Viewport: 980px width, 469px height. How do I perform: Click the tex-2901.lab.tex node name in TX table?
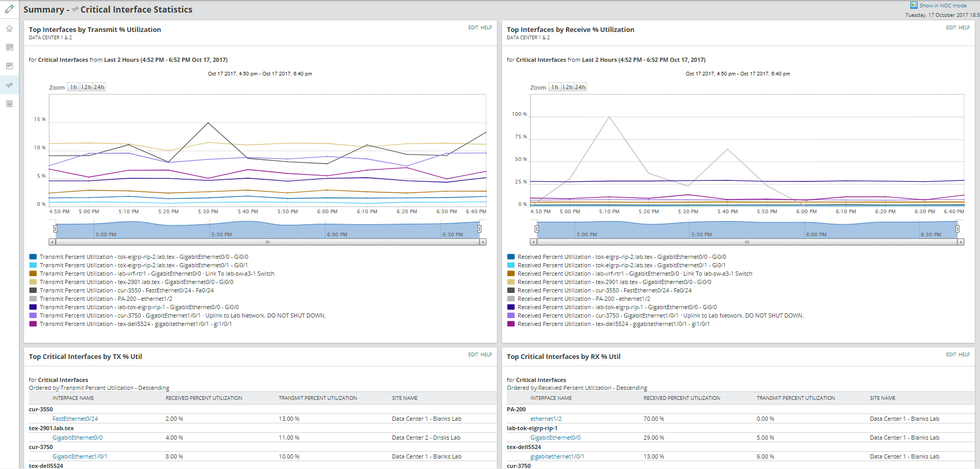[x=51, y=428]
